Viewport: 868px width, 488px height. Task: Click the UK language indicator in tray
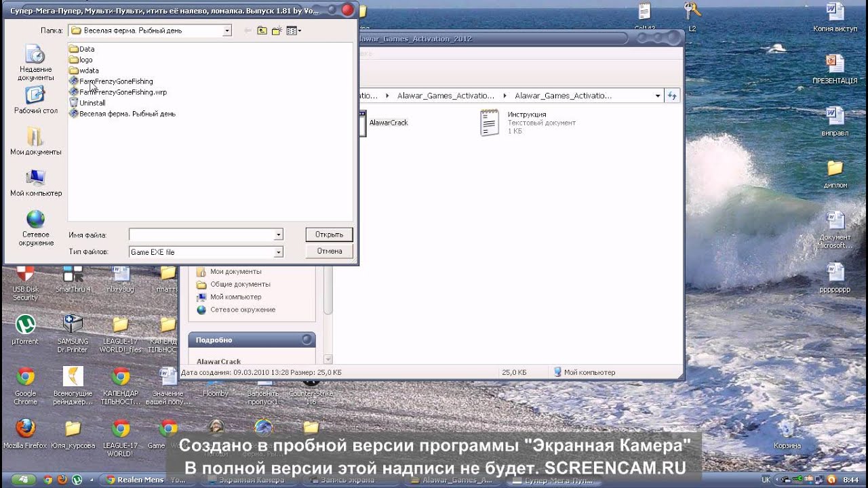766,480
